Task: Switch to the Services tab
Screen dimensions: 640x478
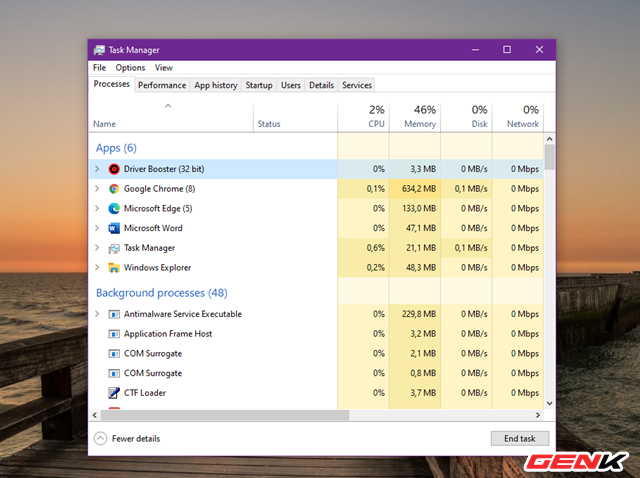Action: pyautogui.click(x=357, y=85)
